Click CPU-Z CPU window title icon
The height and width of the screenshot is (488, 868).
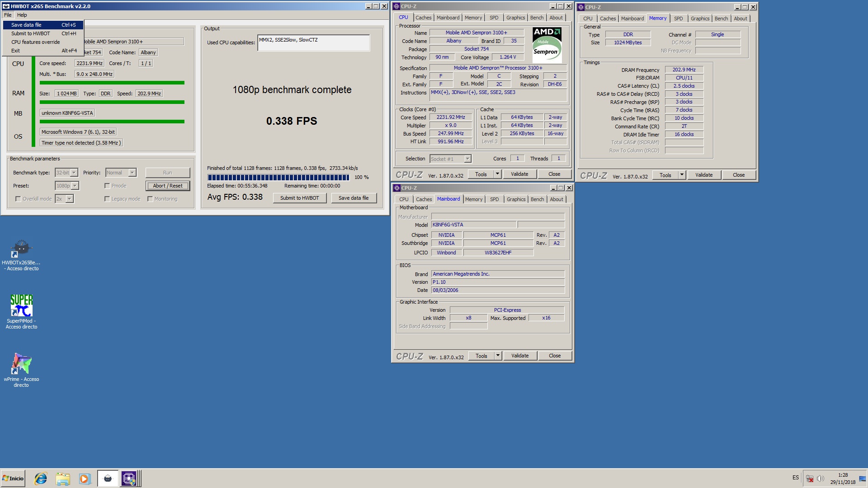point(396,6)
